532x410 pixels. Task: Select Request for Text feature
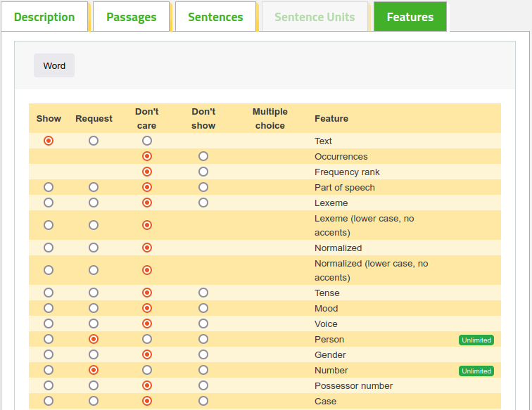pos(94,141)
